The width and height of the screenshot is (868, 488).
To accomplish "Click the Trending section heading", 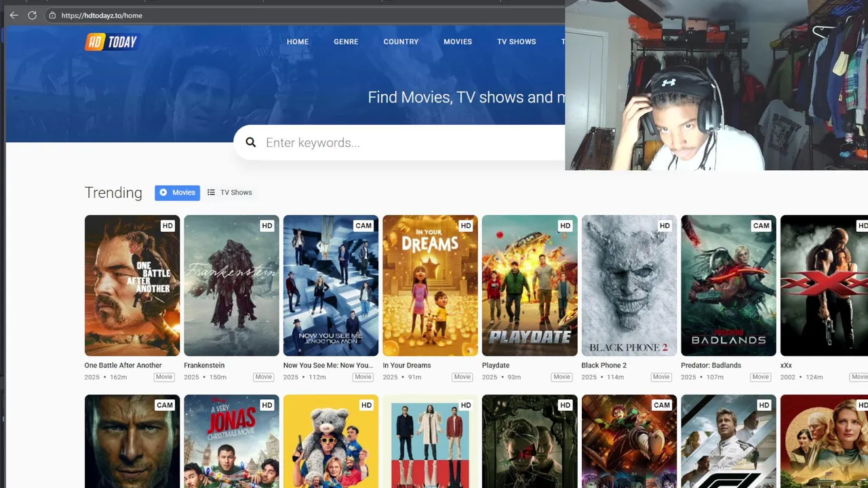I will pos(113,192).
